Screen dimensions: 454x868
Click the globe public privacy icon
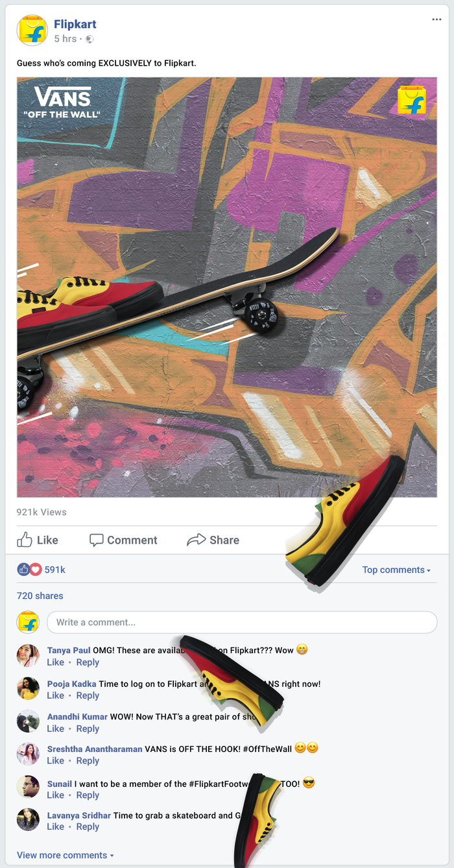(90, 39)
